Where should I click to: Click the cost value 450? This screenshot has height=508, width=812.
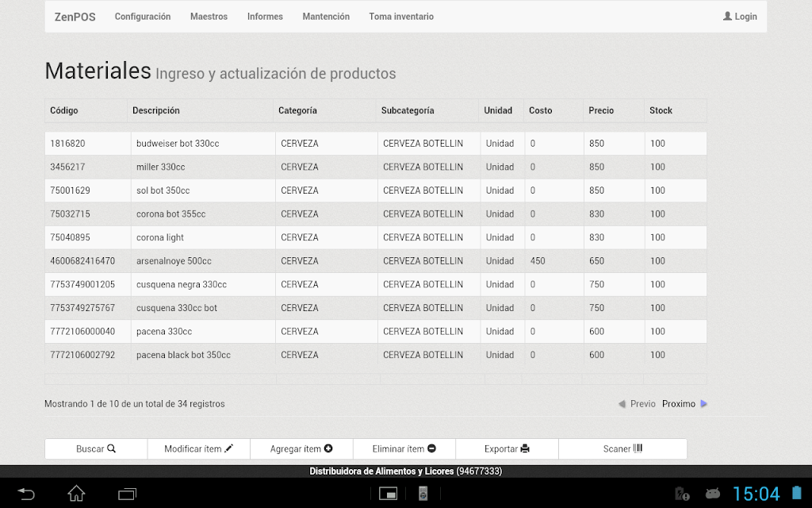(538, 260)
